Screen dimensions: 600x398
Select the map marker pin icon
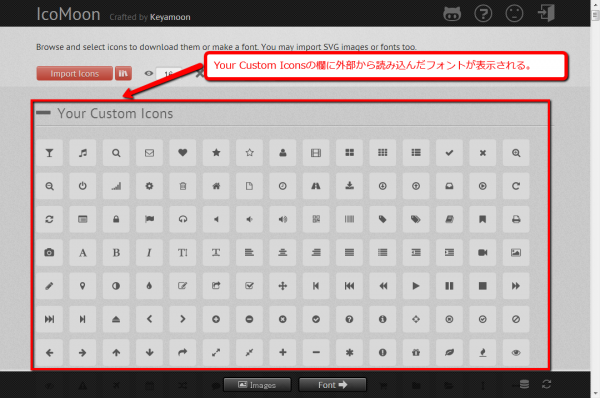coord(83,286)
